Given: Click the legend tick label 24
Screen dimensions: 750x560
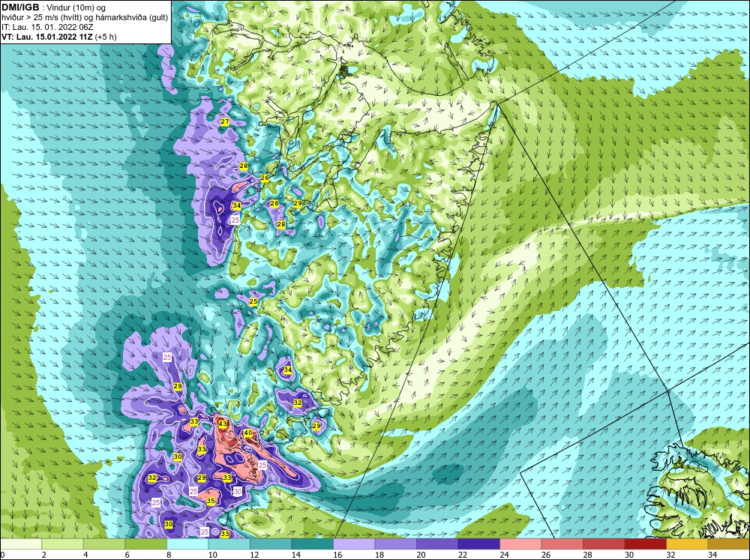Looking at the screenshot, I should 504,555.
